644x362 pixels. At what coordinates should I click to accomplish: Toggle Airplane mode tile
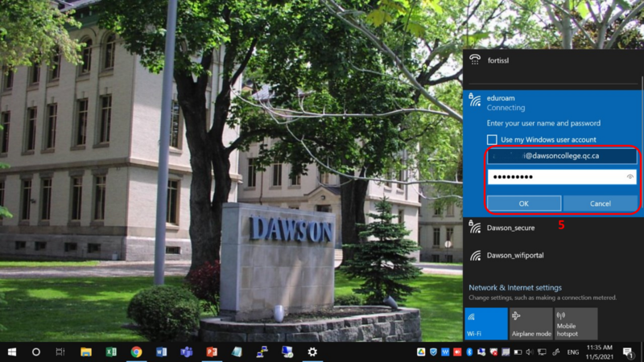[x=530, y=323]
